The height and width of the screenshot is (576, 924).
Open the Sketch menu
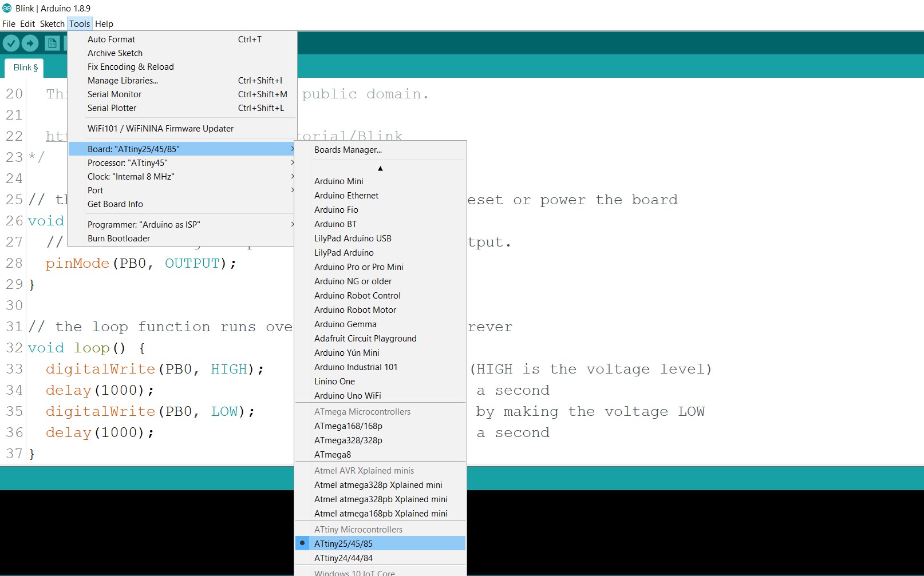[52, 24]
